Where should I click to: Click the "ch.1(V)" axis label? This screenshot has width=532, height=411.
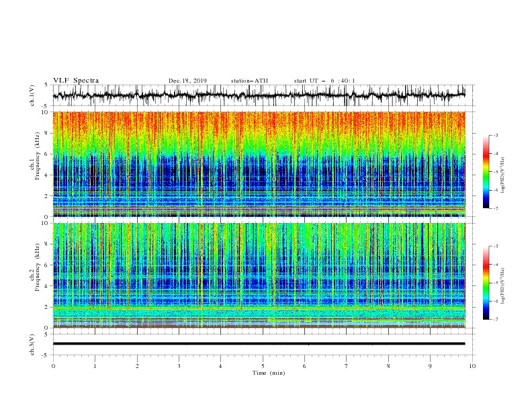pos(32,95)
